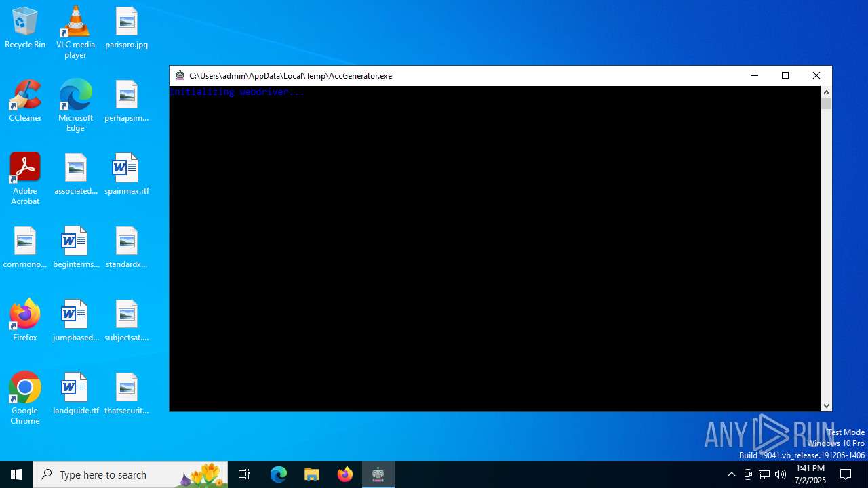
Task: Open the network status tray icon
Action: coord(764,474)
